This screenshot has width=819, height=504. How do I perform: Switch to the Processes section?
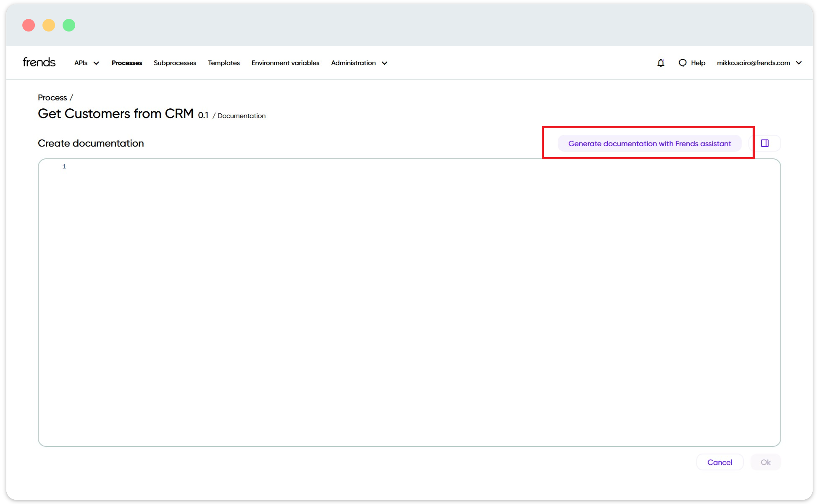click(x=126, y=63)
